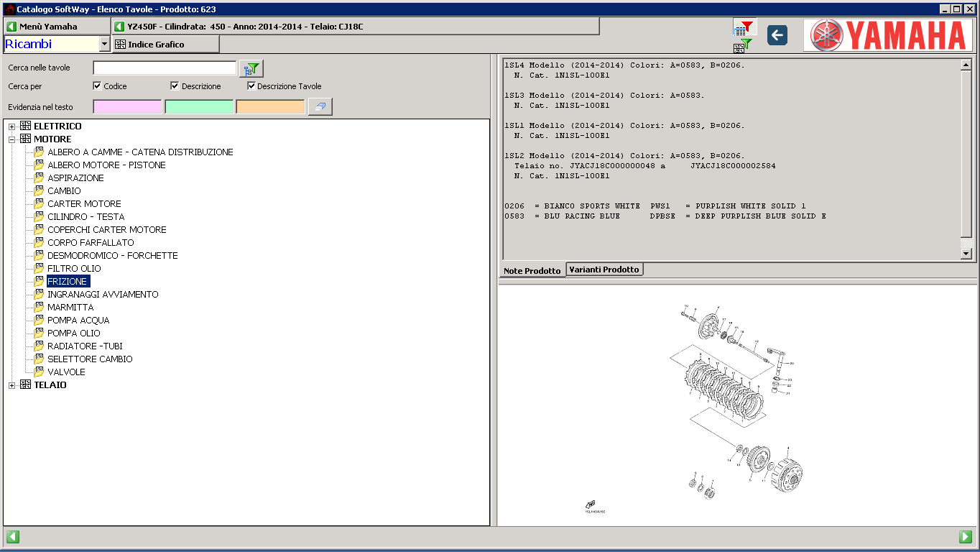Open the Indice Grafico button
This screenshot has width=980, height=552.
point(165,44)
